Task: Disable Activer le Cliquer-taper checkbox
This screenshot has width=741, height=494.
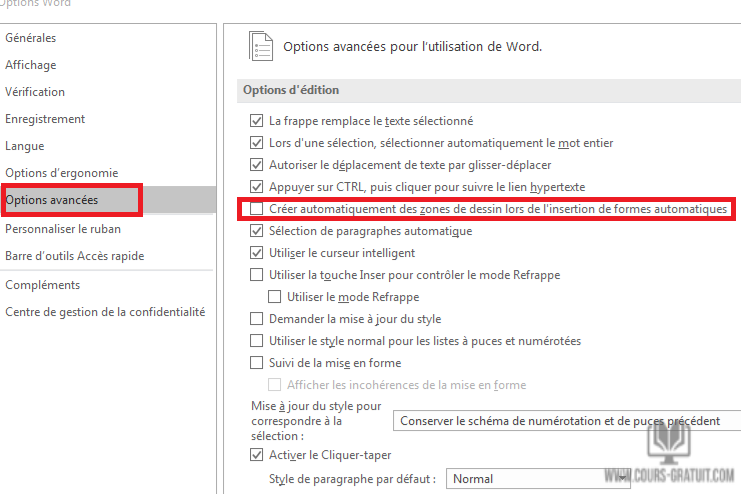Action: pyautogui.click(x=257, y=455)
